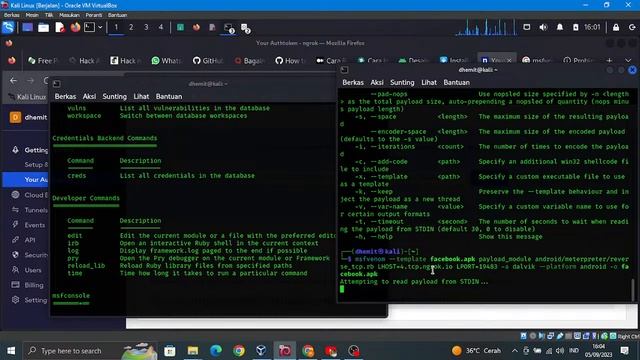Click the Firefox back arrow button
Image resolution: width=640 pixels, height=360 pixels.
(x=13, y=81)
